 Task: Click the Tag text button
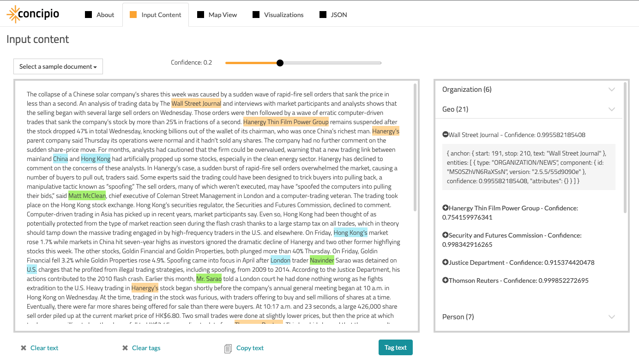(x=395, y=347)
